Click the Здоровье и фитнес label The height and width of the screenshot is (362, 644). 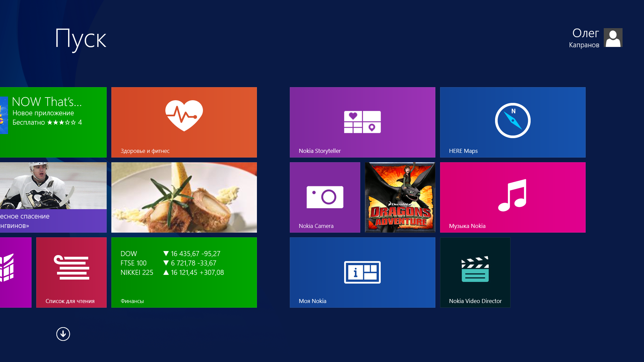[x=145, y=151]
